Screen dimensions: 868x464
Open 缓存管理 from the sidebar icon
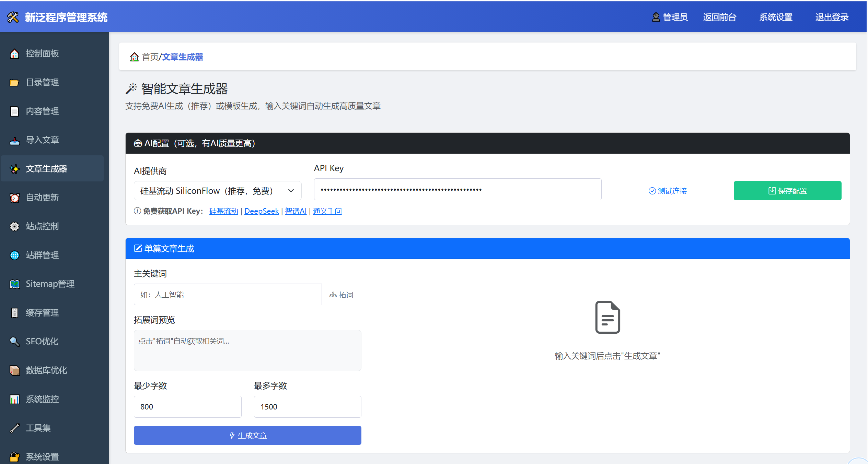pos(14,312)
